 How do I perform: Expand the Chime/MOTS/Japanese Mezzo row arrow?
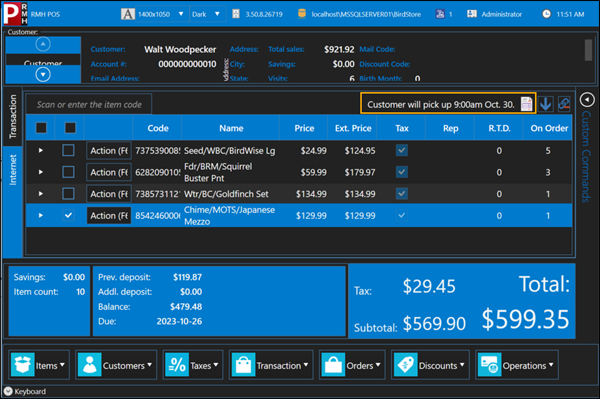(41, 215)
